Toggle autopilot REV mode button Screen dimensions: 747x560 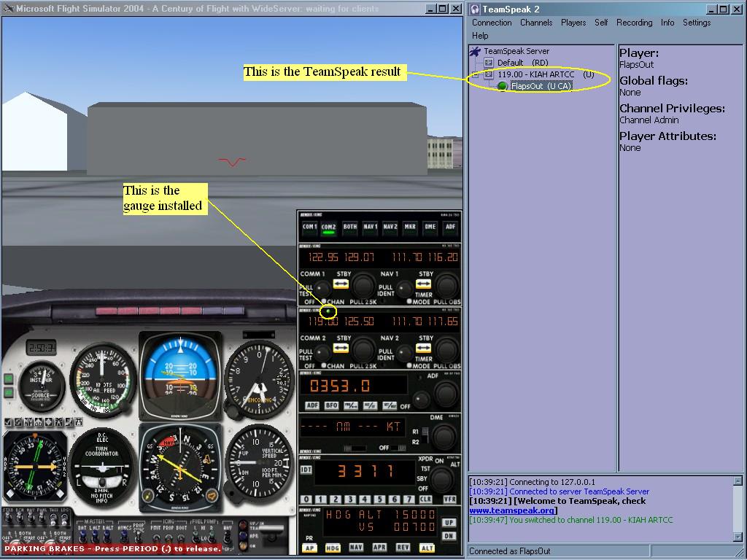point(403,548)
